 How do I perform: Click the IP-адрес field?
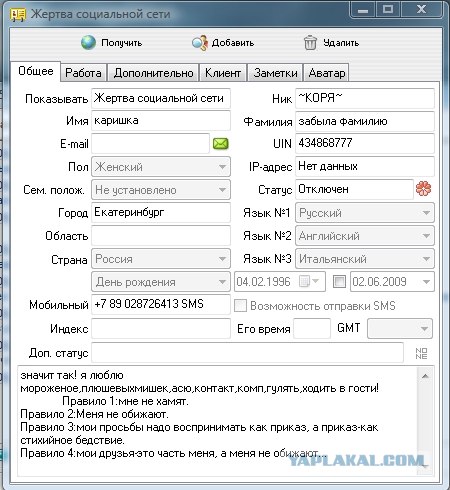click(x=365, y=166)
